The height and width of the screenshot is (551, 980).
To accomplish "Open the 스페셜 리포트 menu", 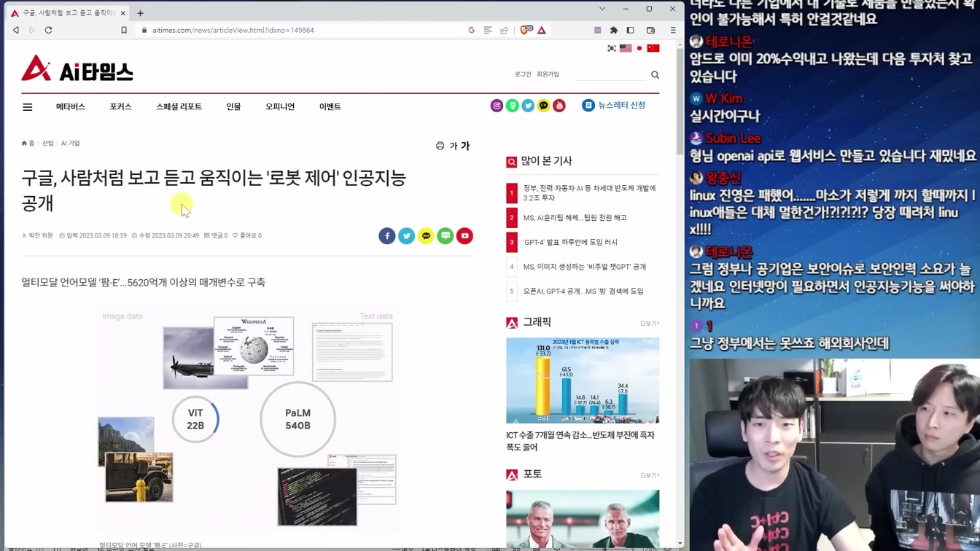I will [x=179, y=106].
